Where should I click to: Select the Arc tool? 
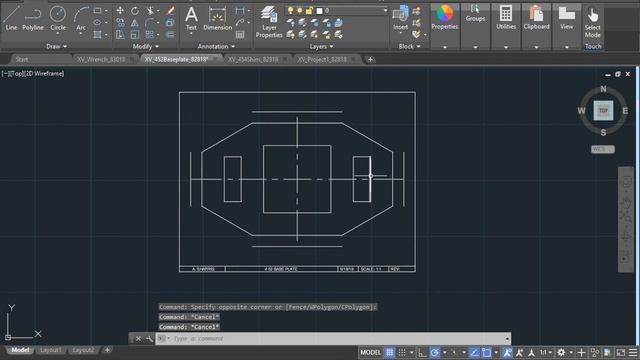(81, 18)
